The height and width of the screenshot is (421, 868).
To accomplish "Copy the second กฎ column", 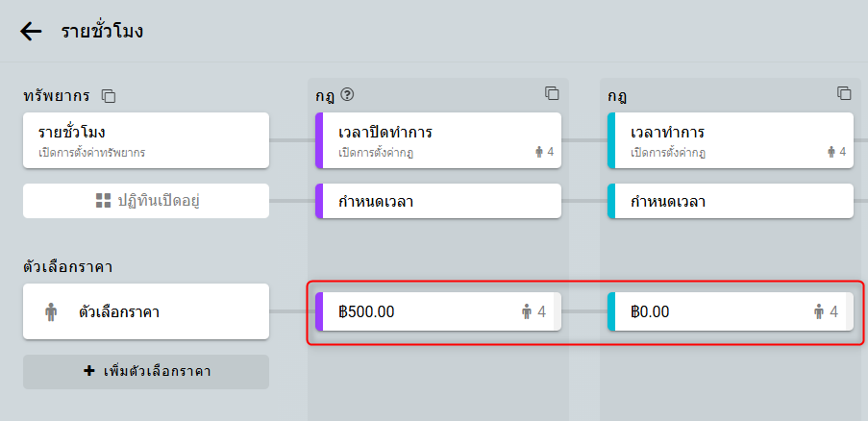I will click(844, 93).
